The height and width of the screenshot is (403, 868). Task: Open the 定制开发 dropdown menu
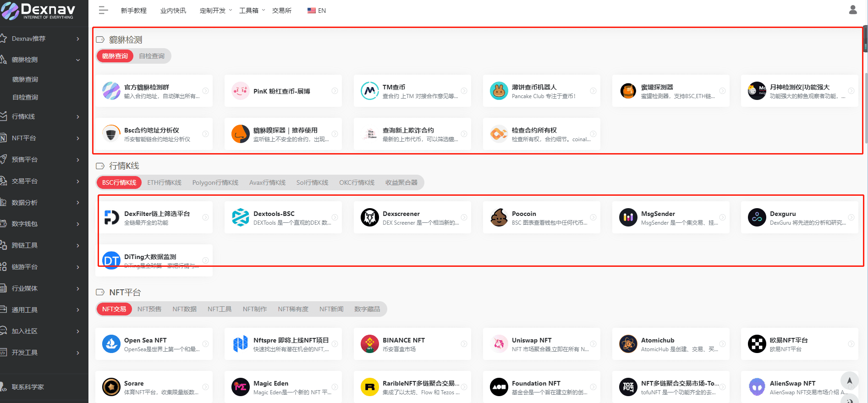click(216, 11)
